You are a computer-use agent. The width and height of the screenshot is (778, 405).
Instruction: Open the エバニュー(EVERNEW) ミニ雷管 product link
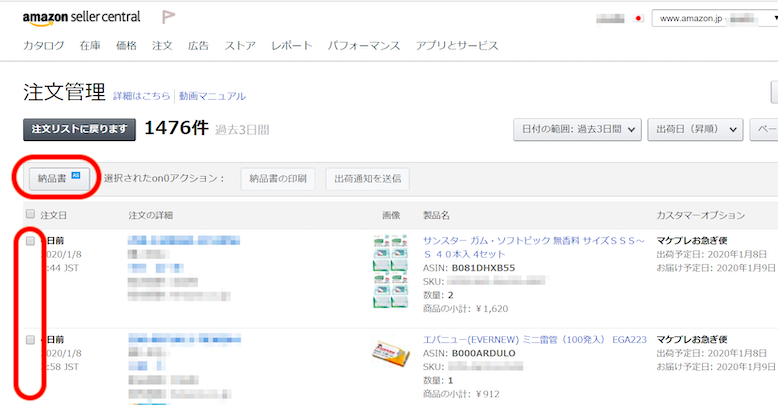535,339
